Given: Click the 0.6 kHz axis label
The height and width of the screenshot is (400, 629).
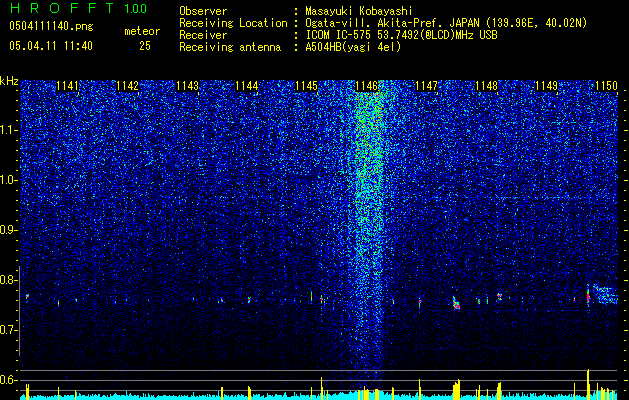Looking at the screenshot, I should 8,380.
